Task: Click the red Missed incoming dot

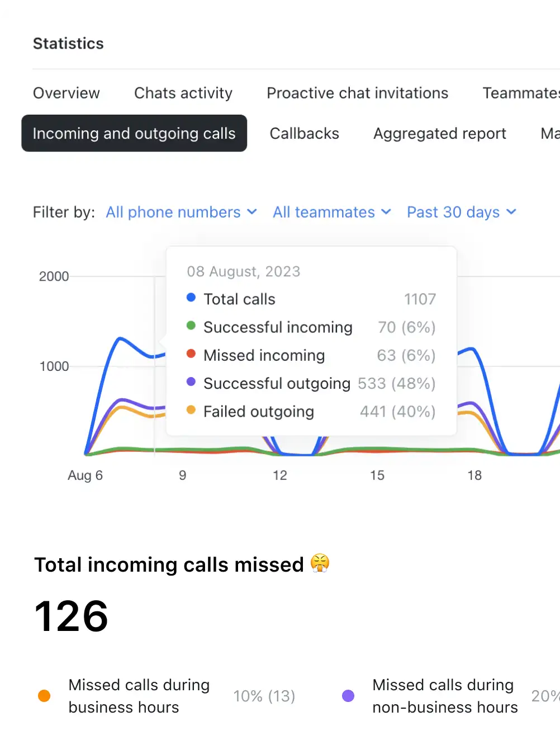Action: pyautogui.click(x=191, y=354)
